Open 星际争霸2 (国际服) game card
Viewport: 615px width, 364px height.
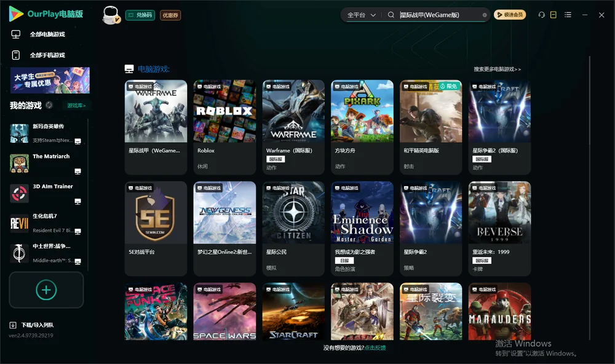click(x=499, y=127)
